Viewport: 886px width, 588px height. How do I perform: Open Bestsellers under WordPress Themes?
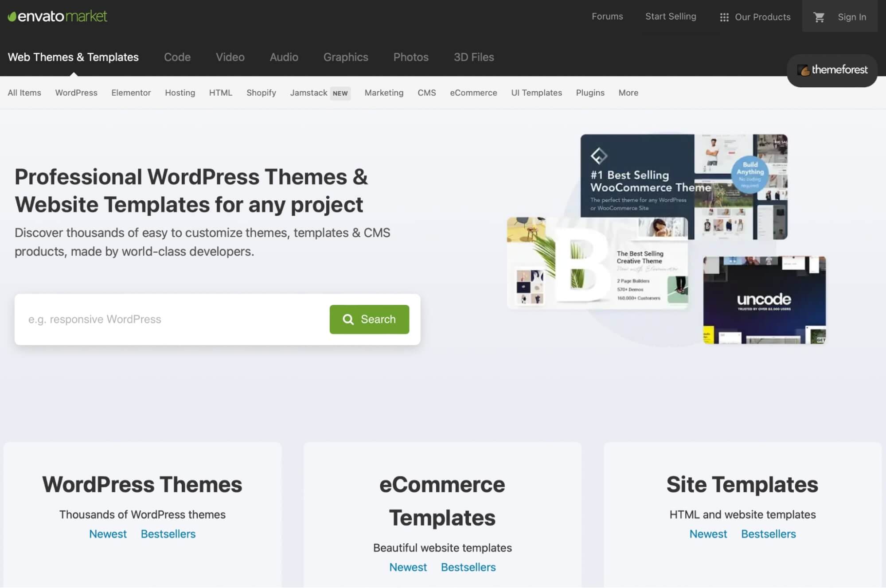[168, 534]
